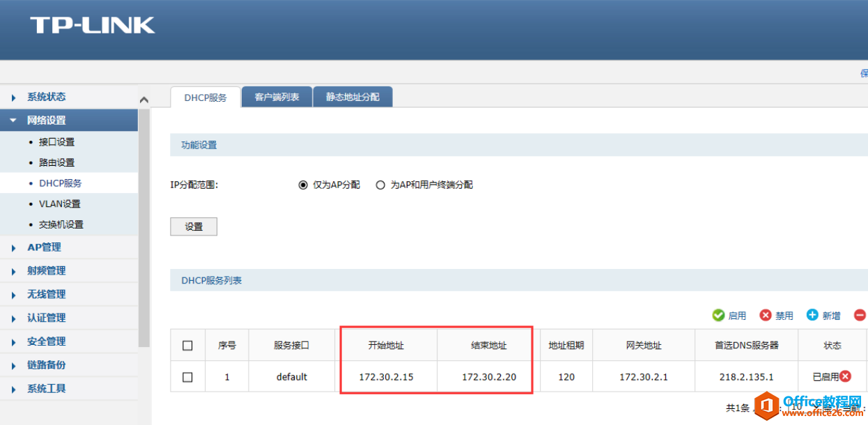
Task: Click the red 禁用 disable icon
Action: point(766,316)
